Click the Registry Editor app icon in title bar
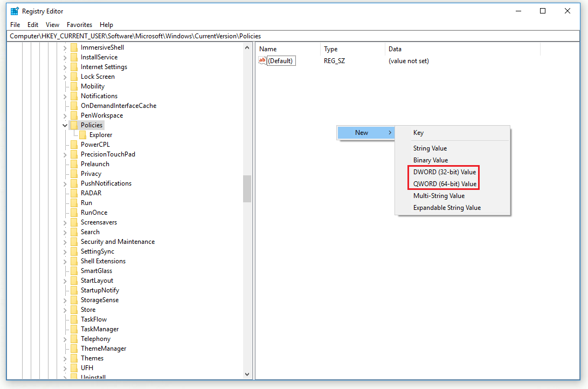588x389 pixels. tap(15, 11)
